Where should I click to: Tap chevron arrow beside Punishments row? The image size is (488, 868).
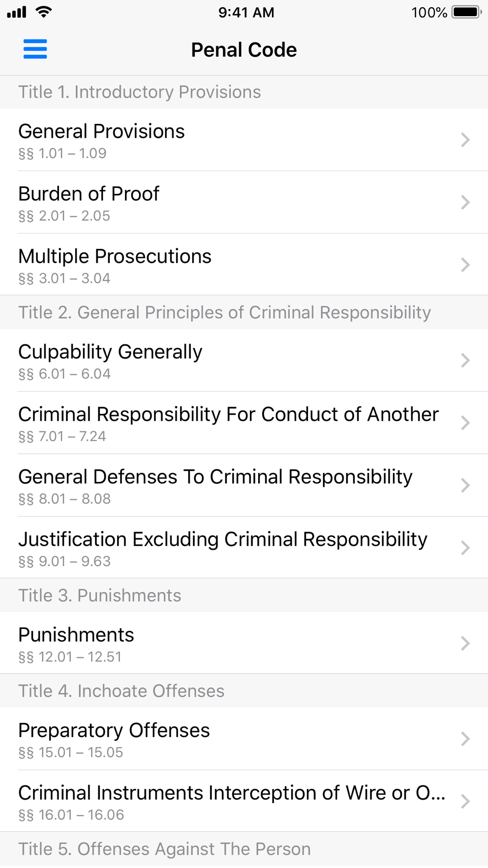point(465,644)
